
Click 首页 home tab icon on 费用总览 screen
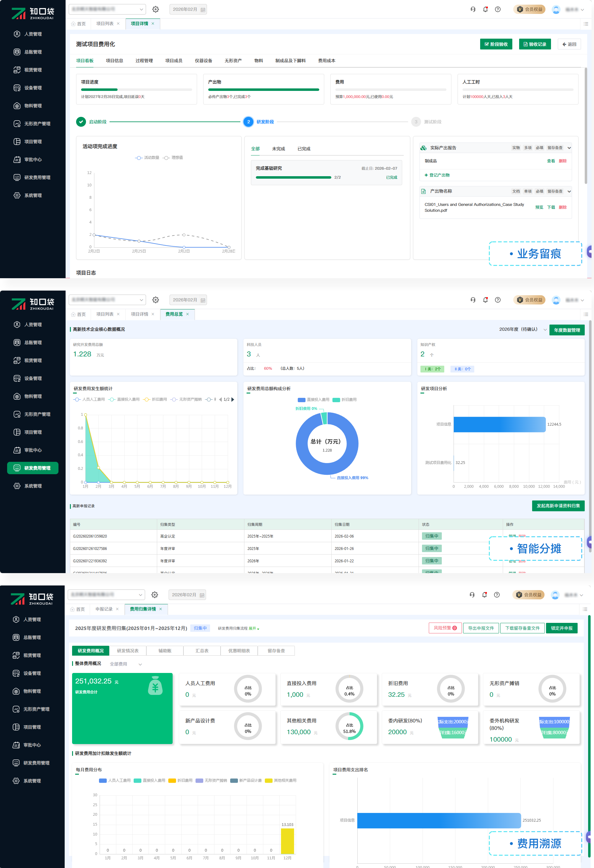(73, 314)
